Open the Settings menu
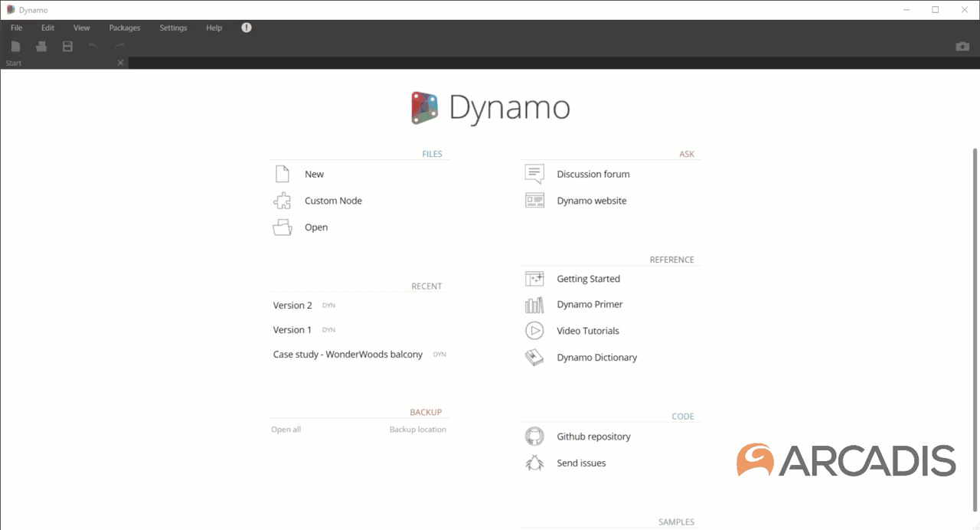980x530 pixels. click(x=173, y=28)
